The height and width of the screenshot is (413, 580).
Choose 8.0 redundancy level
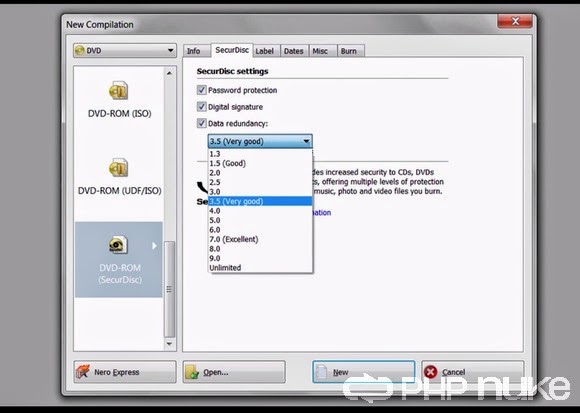pyautogui.click(x=260, y=249)
